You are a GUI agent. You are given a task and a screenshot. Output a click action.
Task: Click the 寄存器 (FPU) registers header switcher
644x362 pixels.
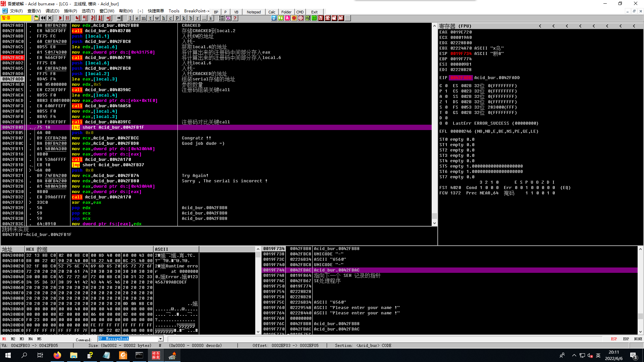click(455, 26)
